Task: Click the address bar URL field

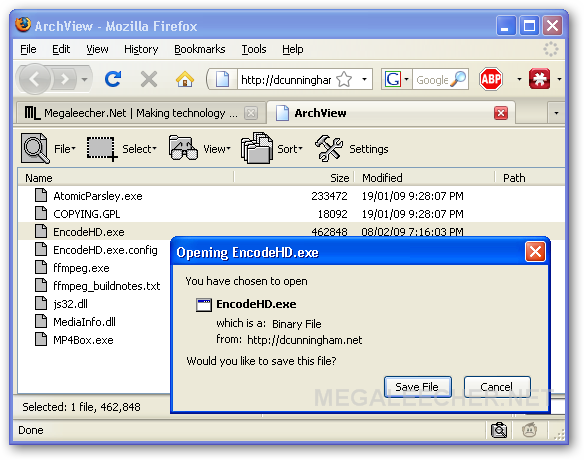Action: coord(286,79)
